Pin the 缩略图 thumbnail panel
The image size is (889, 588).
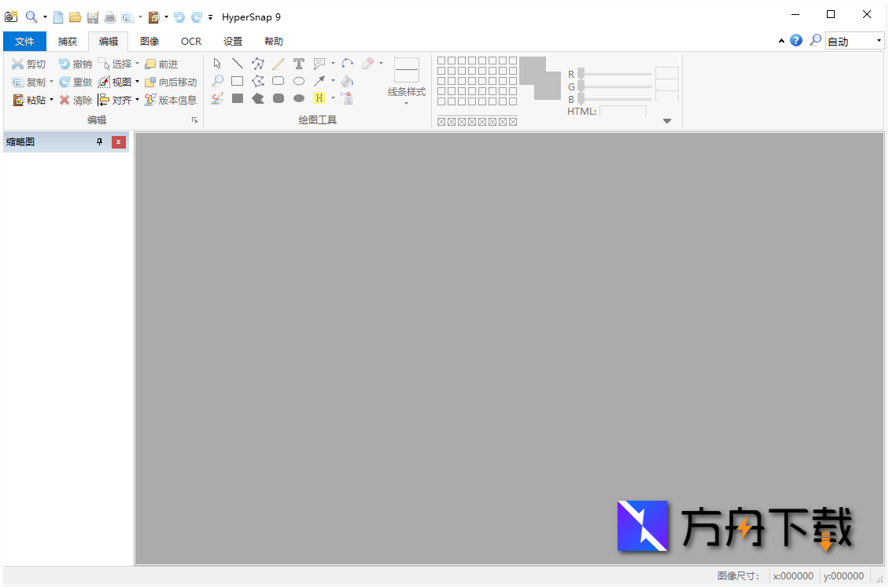click(99, 142)
